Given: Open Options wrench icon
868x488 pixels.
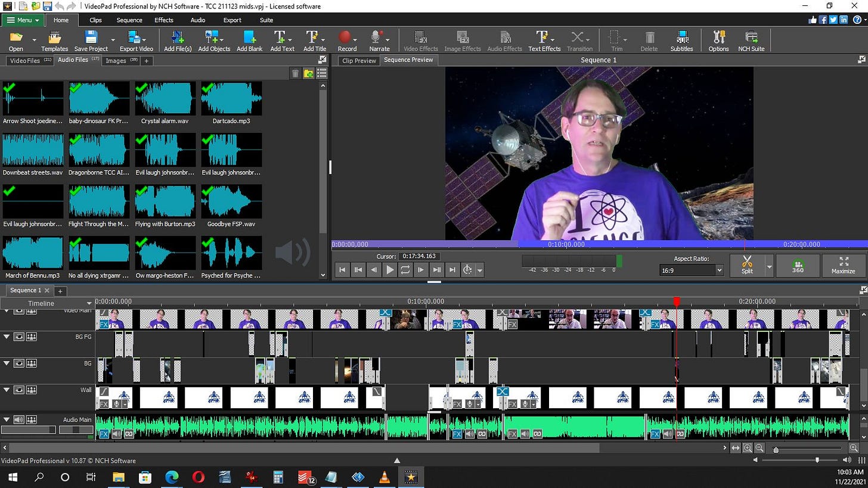Looking at the screenshot, I should [718, 41].
